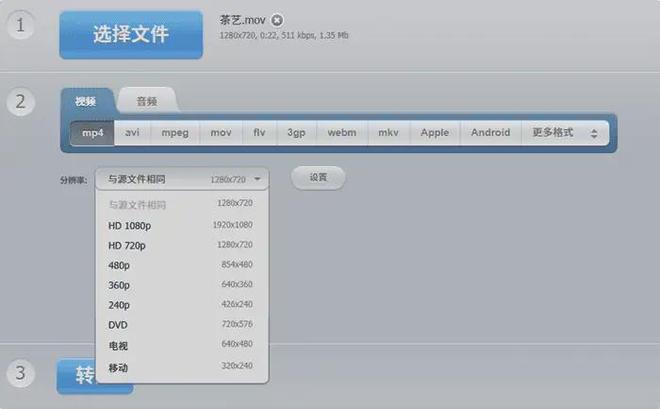Choose the 480p resolution option

pos(182,265)
